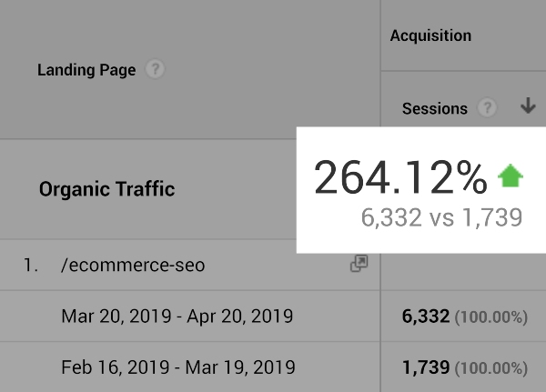Click the 100.00% beside 6,332
546x392 pixels.
(x=491, y=317)
